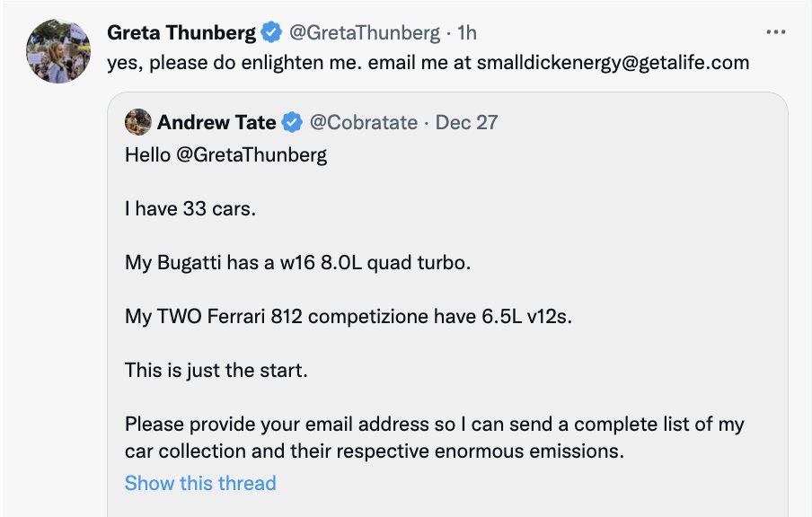Open Greta Thunberg's profile picture
The width and height of the screenshot is (812, 517).
58,51
